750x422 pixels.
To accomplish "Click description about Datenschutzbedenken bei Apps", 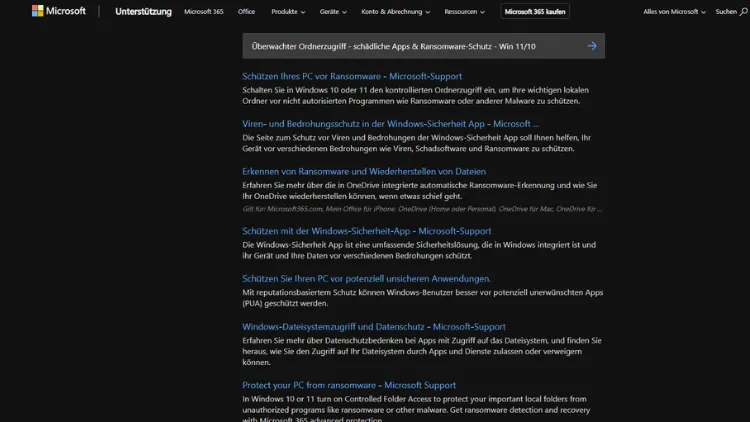I will (422, 351).
